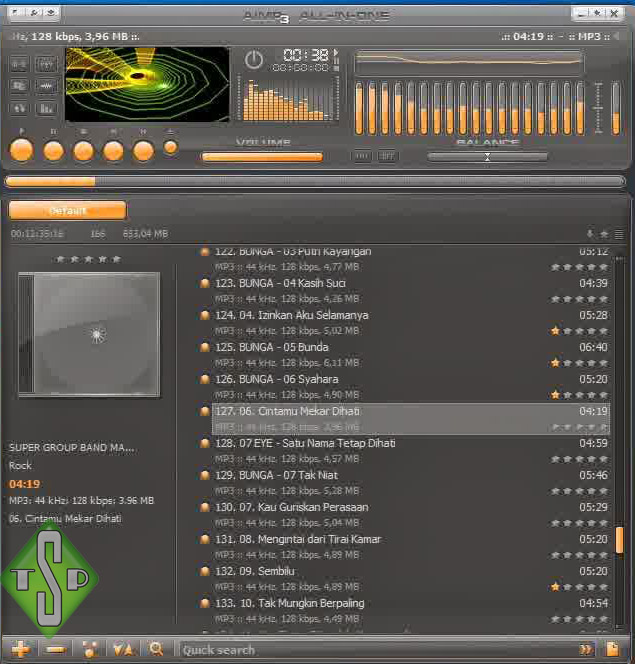Screen dimensions: 635x664
Task: Select track 131. 08. Mengintai dari Tirai Kamar
Action: (x=411, y=547)
